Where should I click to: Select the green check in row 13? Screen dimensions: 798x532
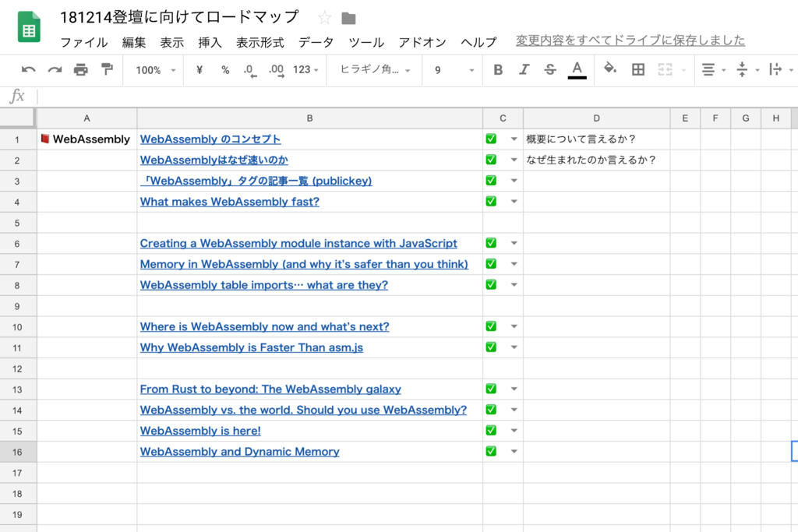coord(491,389)
